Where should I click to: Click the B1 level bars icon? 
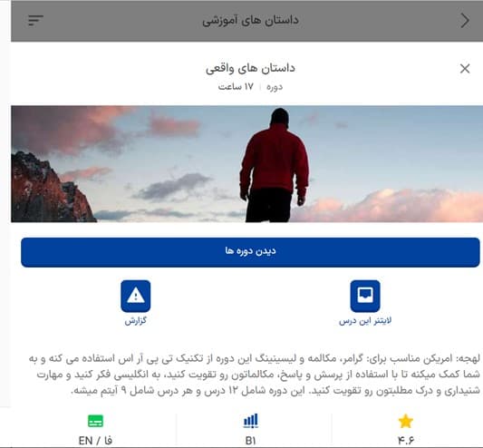(x=250, y=421)
